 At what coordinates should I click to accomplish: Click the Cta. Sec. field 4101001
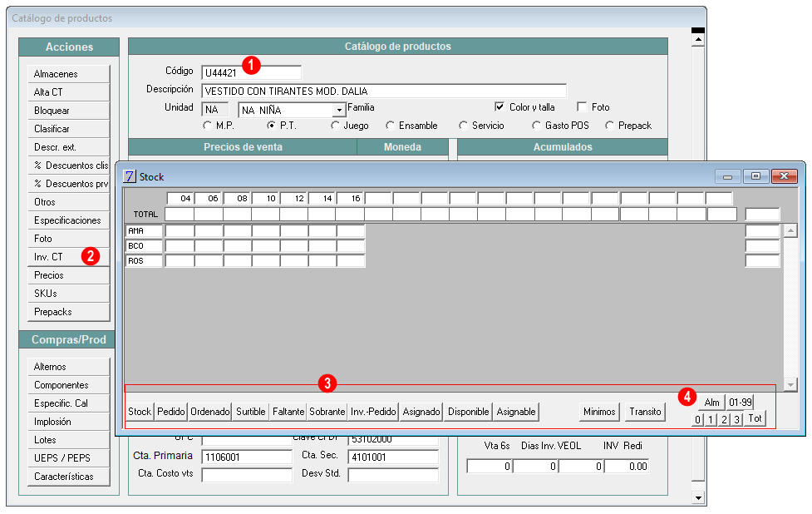coord(393,457)
